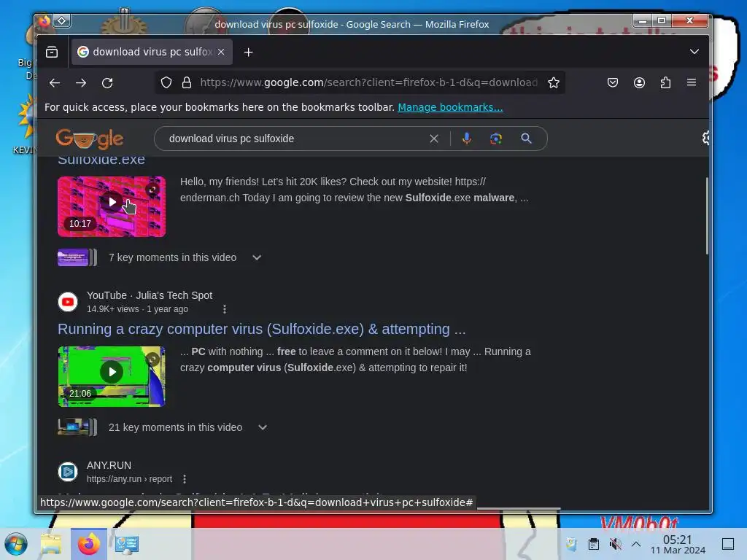Open the Windows Start button

click(x=16, y=544)
